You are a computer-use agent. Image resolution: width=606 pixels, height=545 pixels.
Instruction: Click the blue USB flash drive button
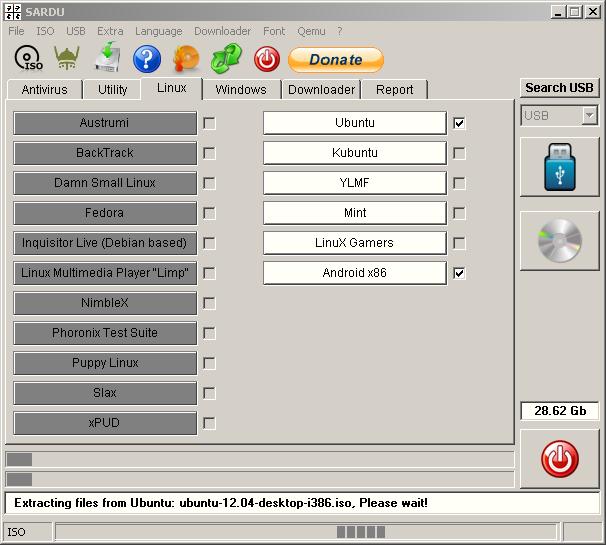(x=560, y=167)
